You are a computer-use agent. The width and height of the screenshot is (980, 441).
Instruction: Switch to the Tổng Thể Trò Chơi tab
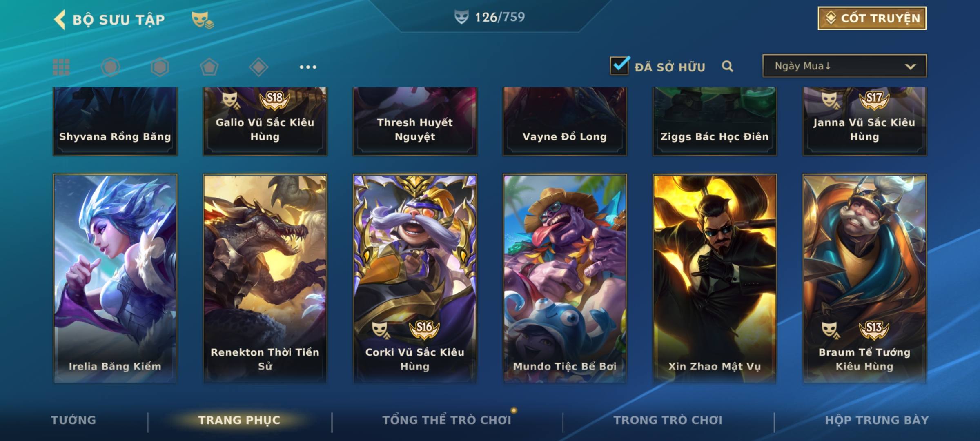(447, 420)
